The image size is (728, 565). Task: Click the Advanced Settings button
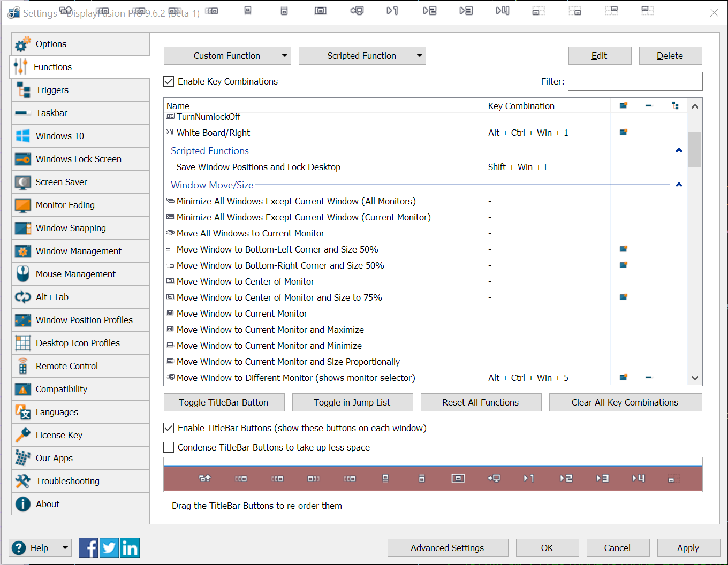pos(448,548)
